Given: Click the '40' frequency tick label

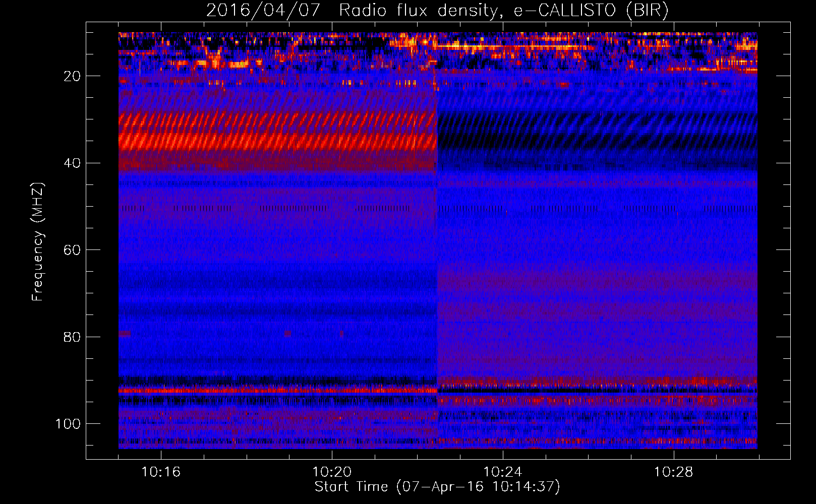Looking at the screenshot, I should point(72,163).
